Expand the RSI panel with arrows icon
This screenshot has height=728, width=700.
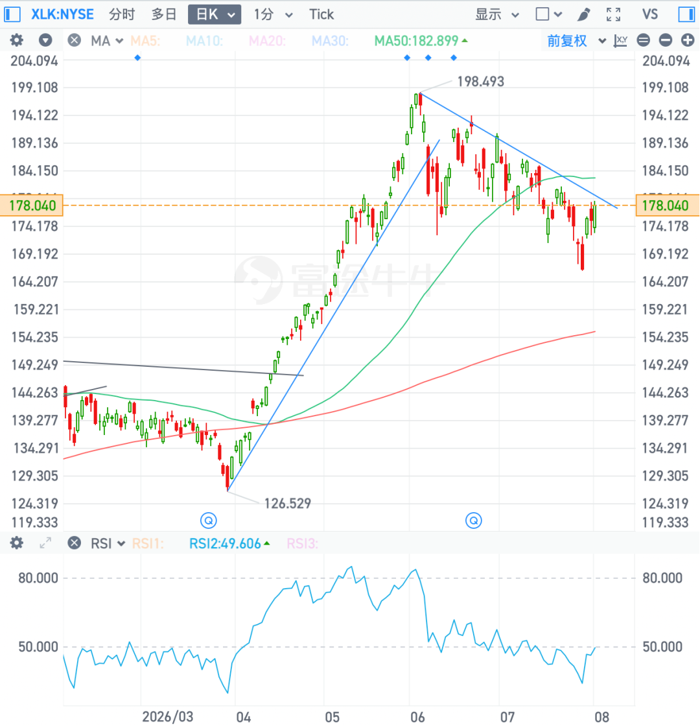[x=45, y=543]
